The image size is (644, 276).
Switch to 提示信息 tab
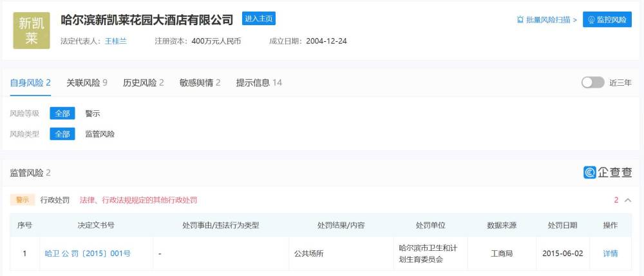click(259, 83)
